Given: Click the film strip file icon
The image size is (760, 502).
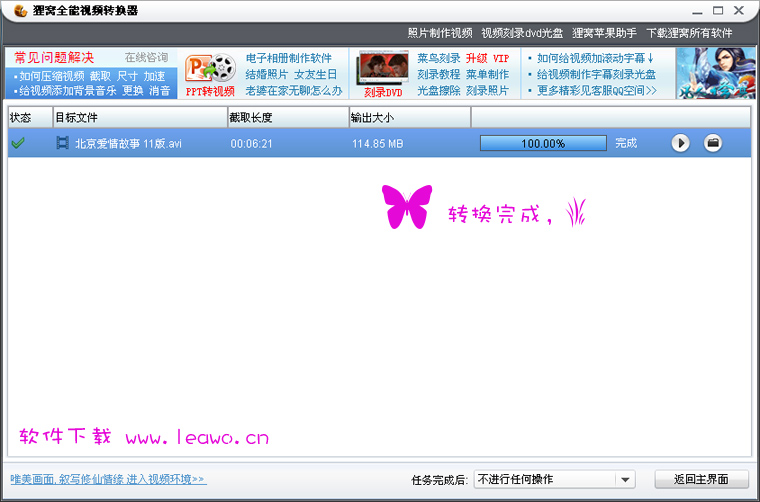Looking at the screenshot, I should point(63,143).
